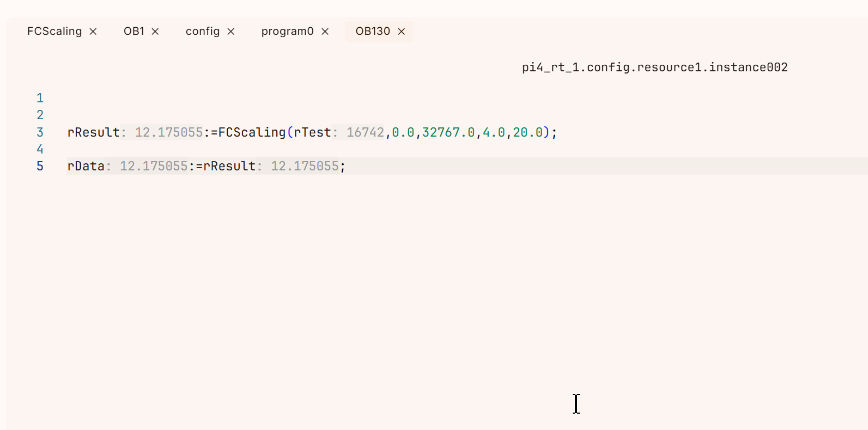Close the OB1 tab
The height and width of the screenshot is (430, 868).
(x=155, y=32)
